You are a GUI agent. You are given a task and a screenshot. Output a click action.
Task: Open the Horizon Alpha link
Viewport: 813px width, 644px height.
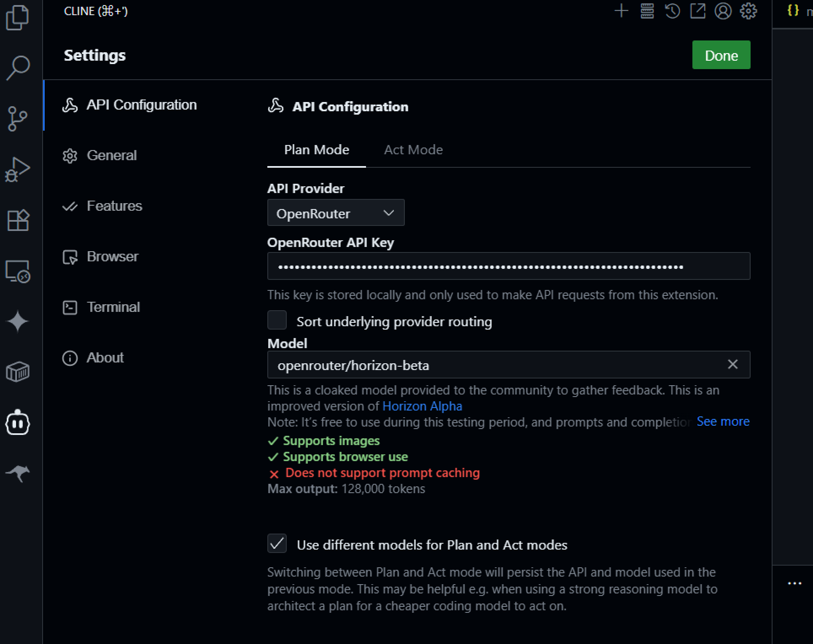[x=422, y=406]
